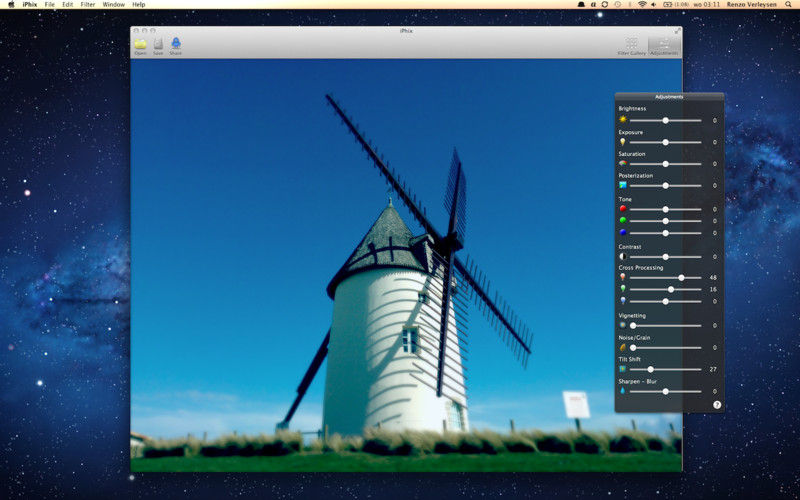Click the Posterization icon

click(x=622, y=185)
